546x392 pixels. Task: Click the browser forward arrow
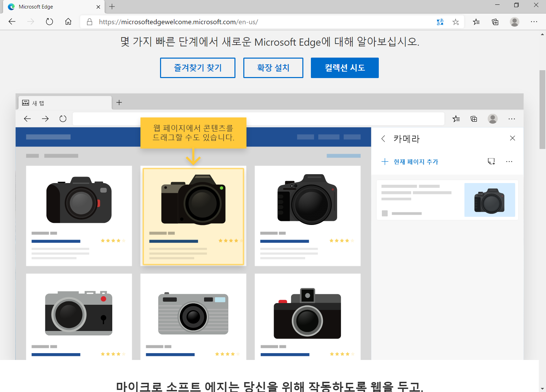31,22
